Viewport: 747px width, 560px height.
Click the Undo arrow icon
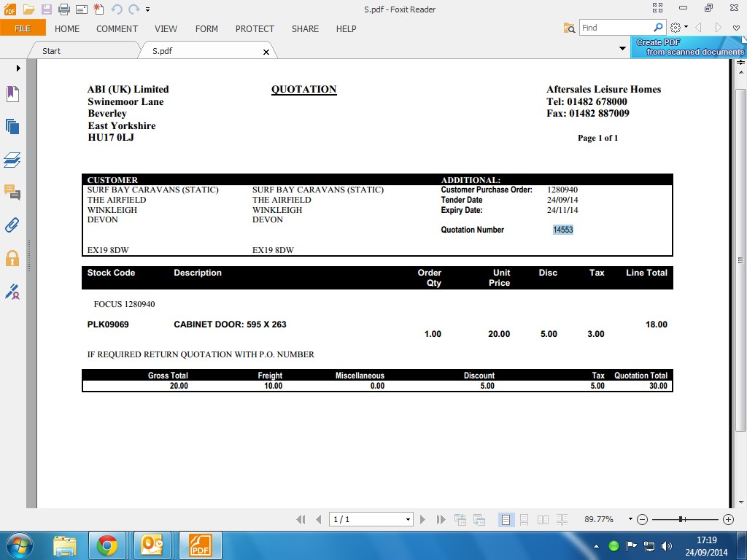(x=117, y=9)
